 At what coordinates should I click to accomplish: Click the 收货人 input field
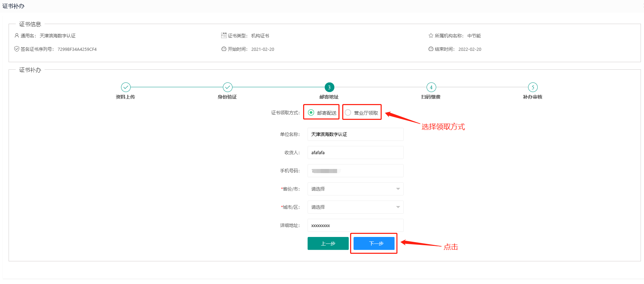(355, 152)
